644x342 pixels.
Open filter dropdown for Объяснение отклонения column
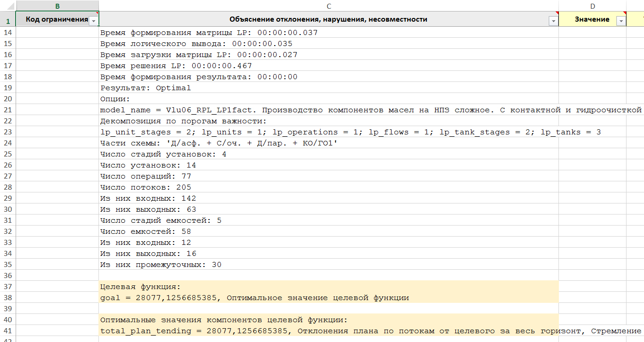pyautogui.click(x=553, y=21)
